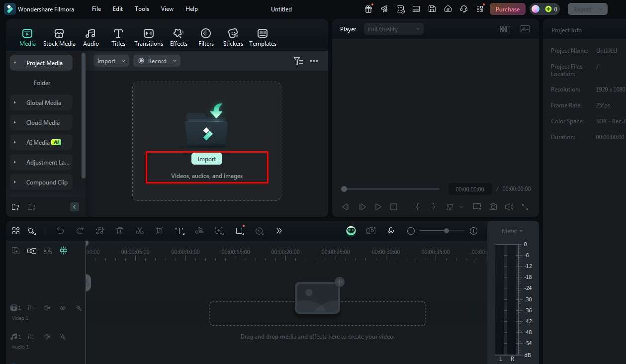
Task: Click the green Import button in media area
Action: click(207, 159)
